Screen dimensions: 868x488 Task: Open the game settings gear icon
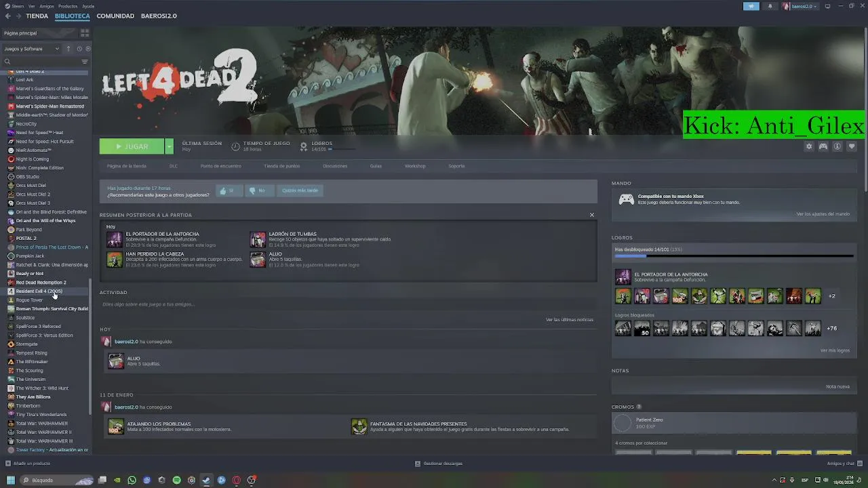(x=808, y=146)
